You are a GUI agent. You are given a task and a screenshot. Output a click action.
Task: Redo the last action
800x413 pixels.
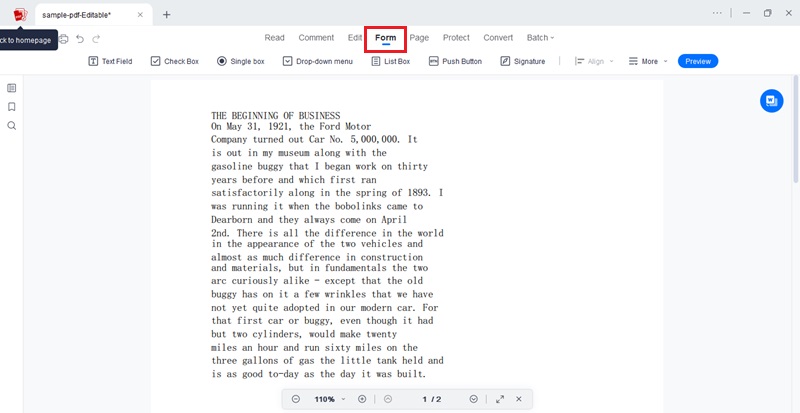[96, 39]
